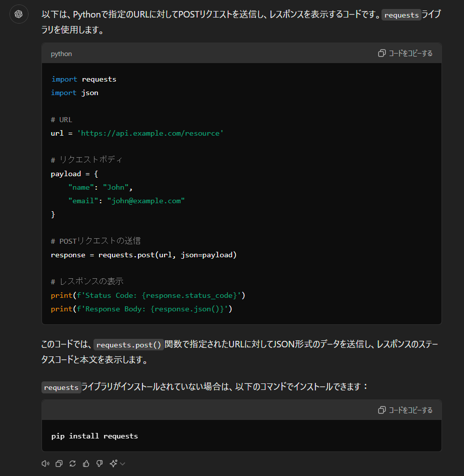Click the URL string 'https://api.example.com/resource'
This screenshot has width=464, height=476.
(x=150, y=133)
